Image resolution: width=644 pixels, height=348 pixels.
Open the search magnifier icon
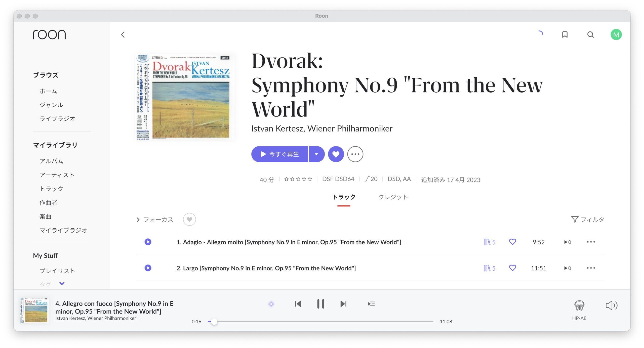[x=590, y=34]
